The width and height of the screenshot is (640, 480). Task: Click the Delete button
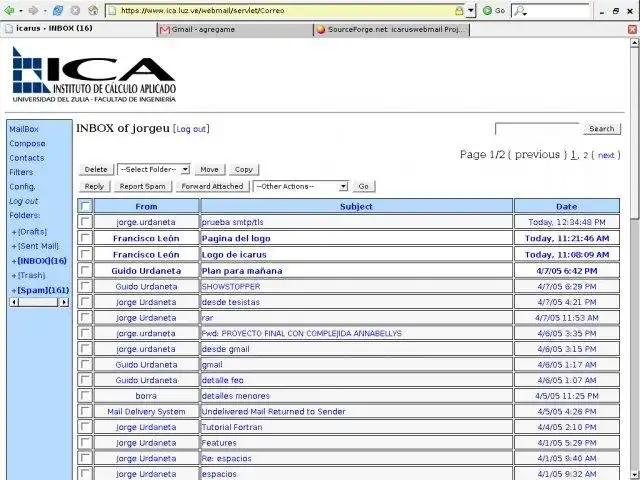(96, 169)
